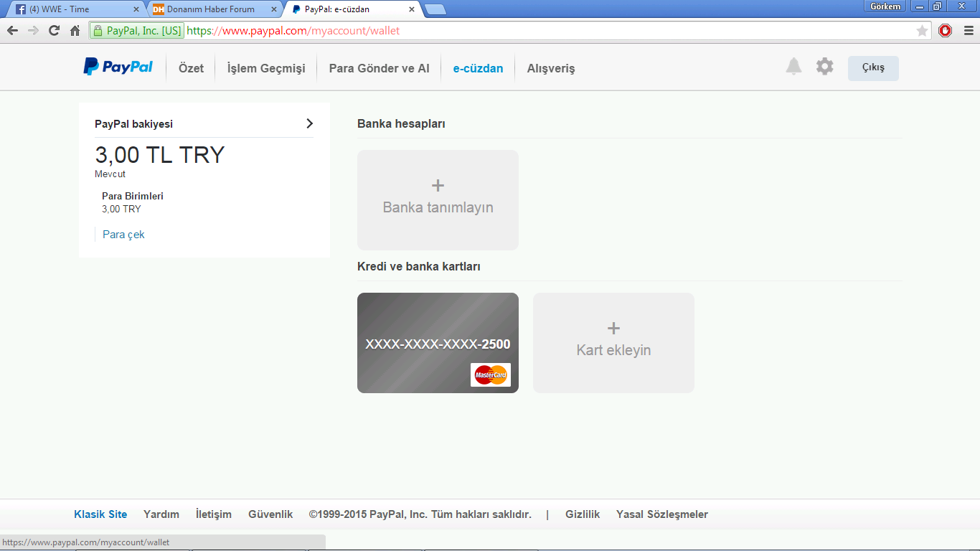Click Kredi ve banka kartları heading
This screenshot has width=980, height=551.
(419, 266)
